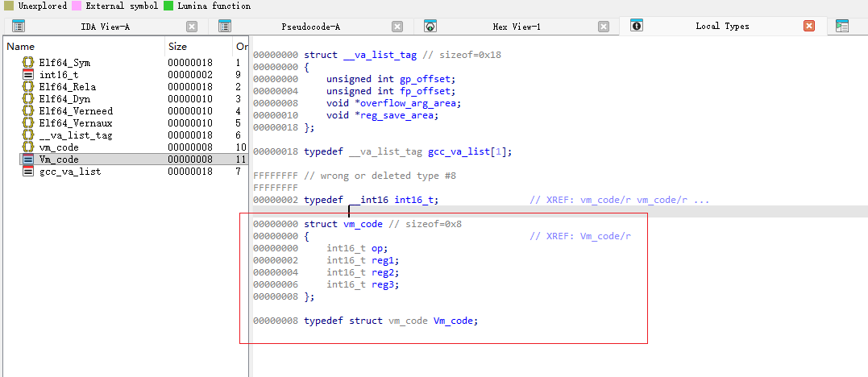Click the reg2 field in vm_code
Image resolution: width=868 pixels, height=377 pixels.
tap(383, 273)
